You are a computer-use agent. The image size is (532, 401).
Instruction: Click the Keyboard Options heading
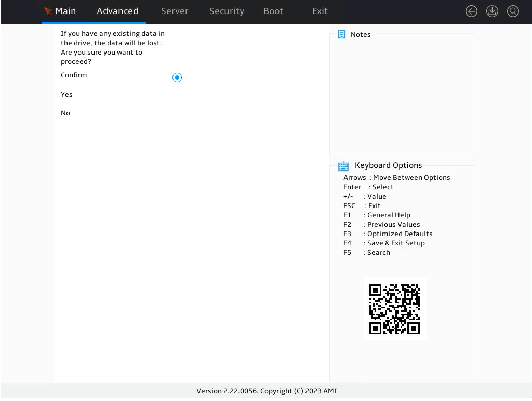coord(388,165)
